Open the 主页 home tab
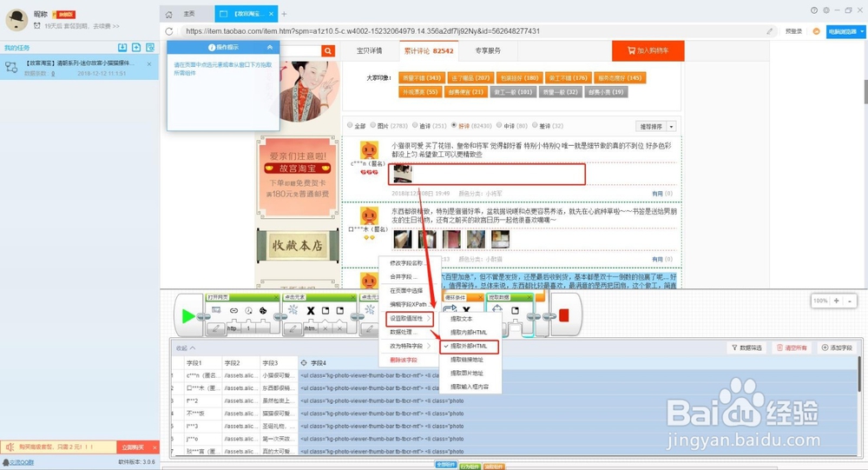The width and height of the screenshot is (868, 470). click(188, 14)
